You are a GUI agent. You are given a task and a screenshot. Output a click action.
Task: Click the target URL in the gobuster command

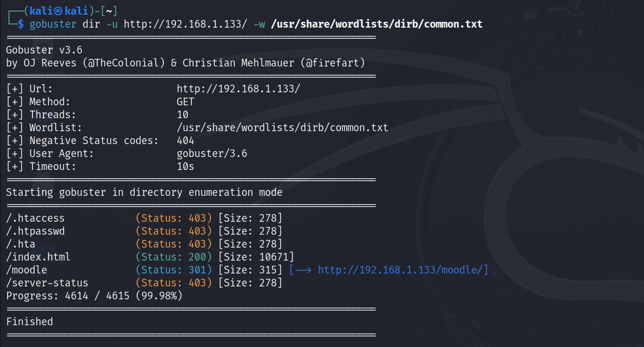coord(185,24)
